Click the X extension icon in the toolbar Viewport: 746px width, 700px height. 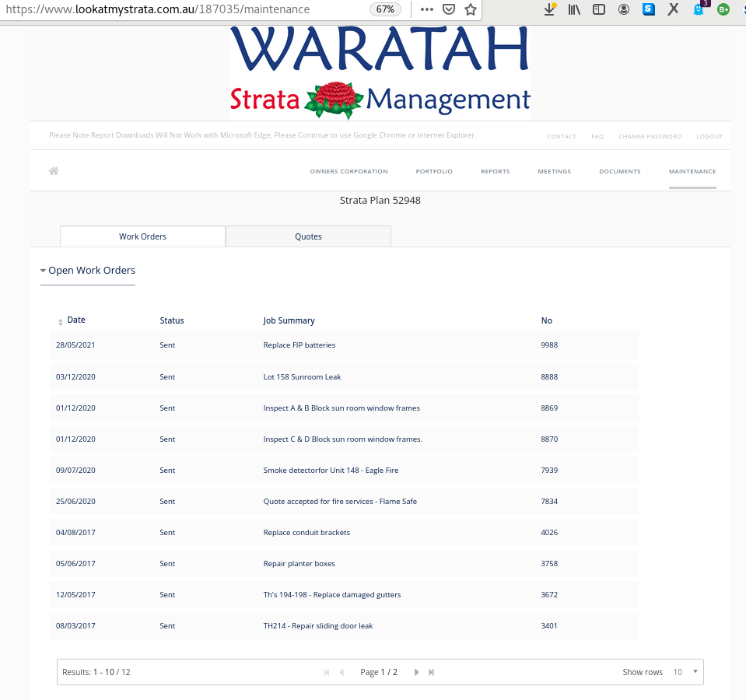[673, 9]
